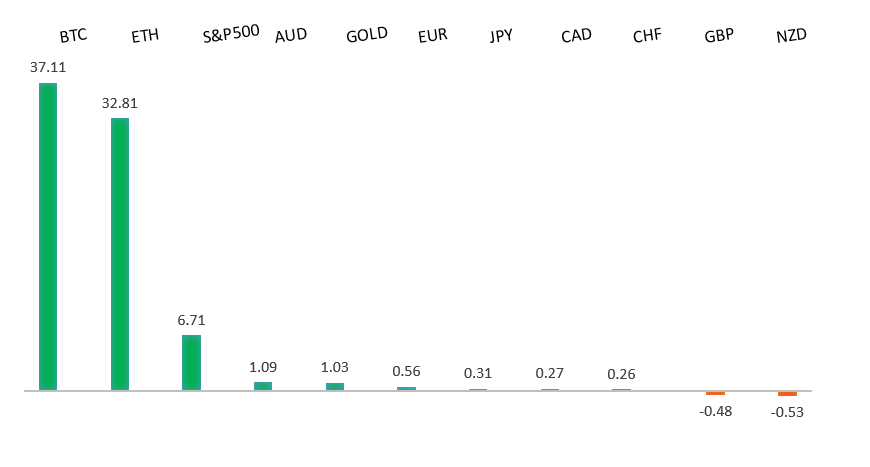Viewport: 870px width, 467px height.
Task: Click the 37.11 data label
Action: click(x=48, y=67)
